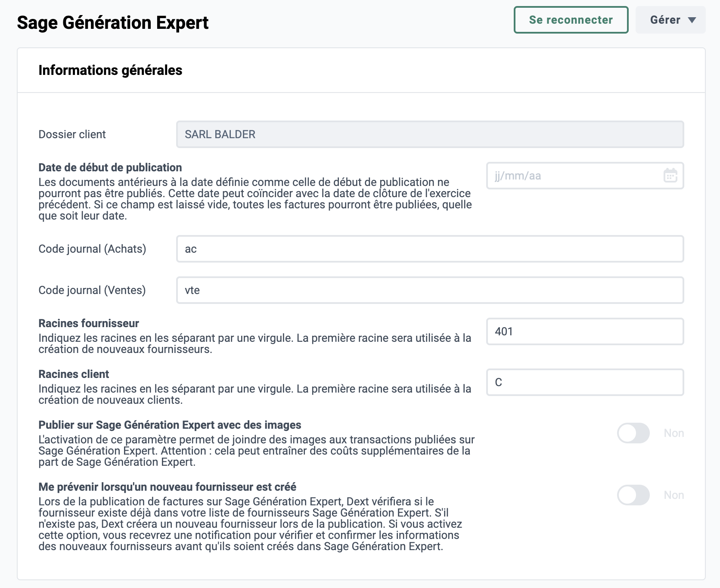
Task: Click Non label beside supplier notification toggle
Action: coord(674,495)
